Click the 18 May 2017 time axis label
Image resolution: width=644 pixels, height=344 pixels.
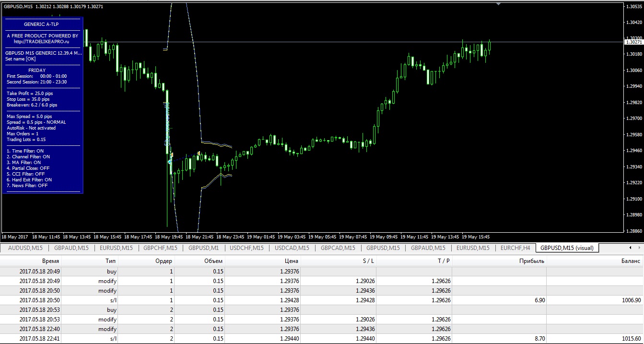[x=15, y=237]
